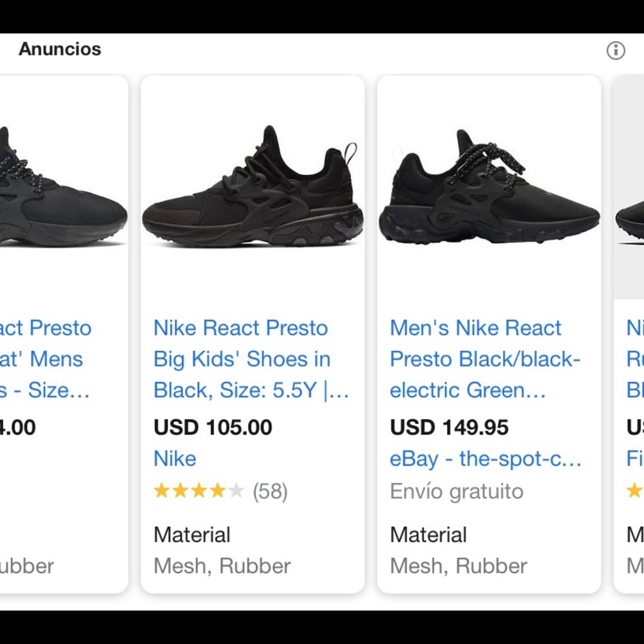This screenshot has height=644, width=644.
Task: View the eBay Men's Presto shoe image
Action: [489, 186]
